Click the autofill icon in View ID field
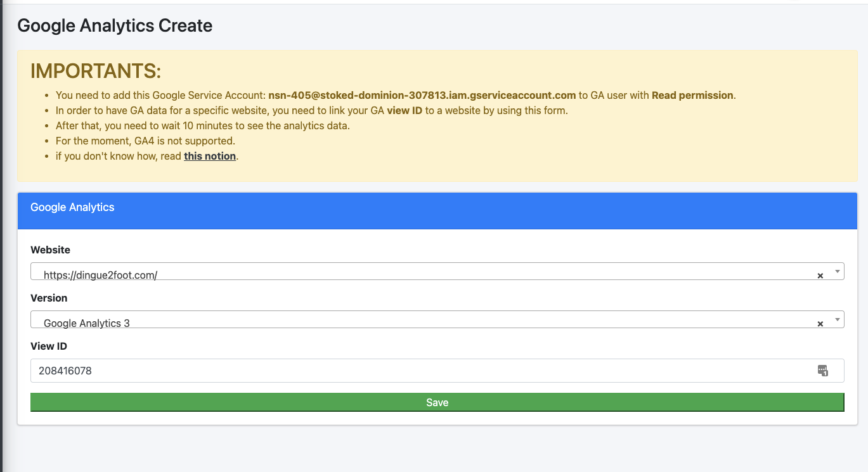This screenshot has height=472, width=868. point(822,371)
